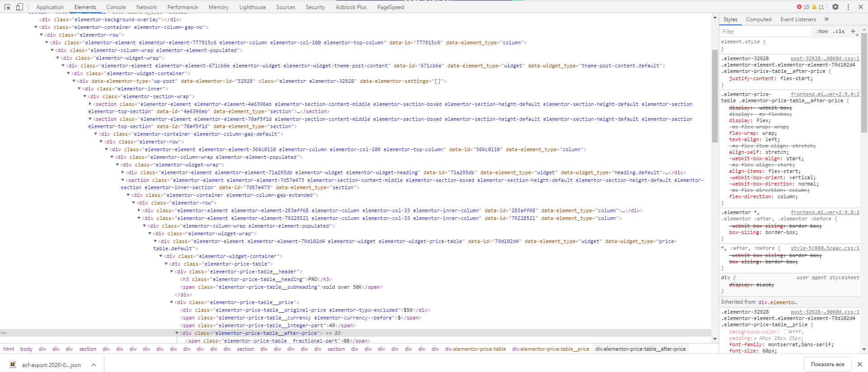Open the Security panel
Screen dimensions: 868x372
315,7
